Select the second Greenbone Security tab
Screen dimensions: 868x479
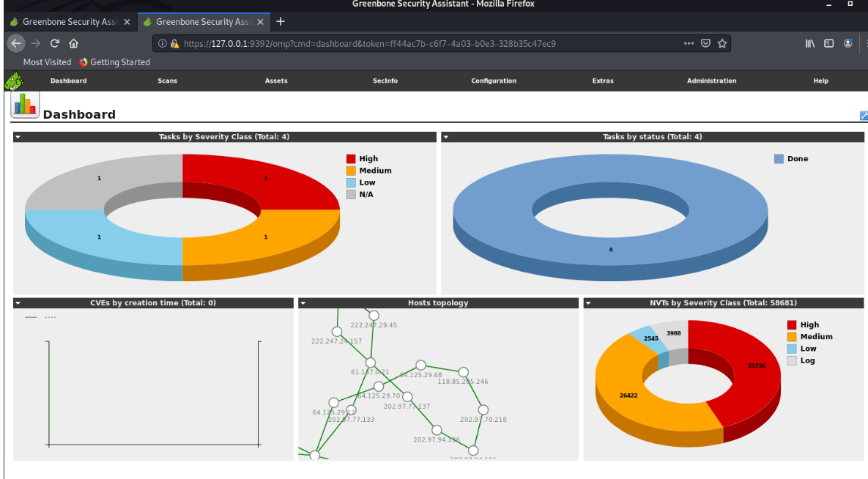coord(203,21)
